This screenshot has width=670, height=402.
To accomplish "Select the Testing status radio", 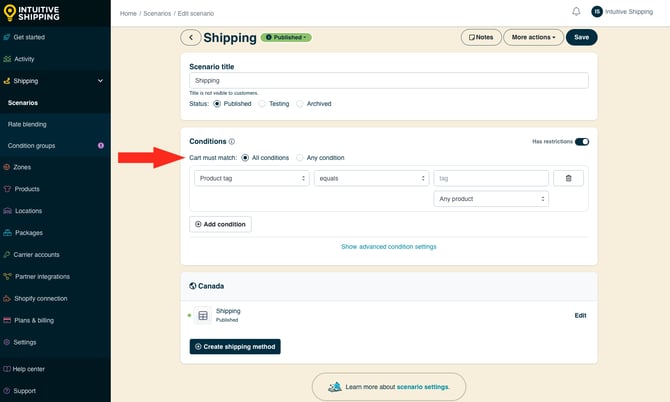I will pos(262,104).
